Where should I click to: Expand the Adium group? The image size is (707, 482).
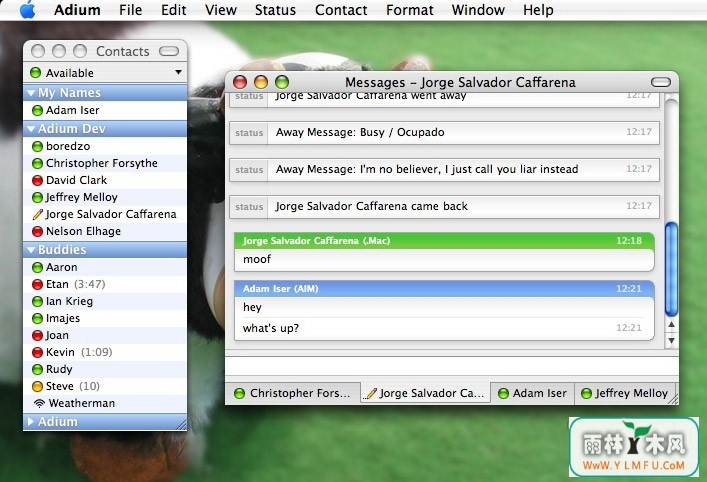pyautogui.click(x=31, y=422)
